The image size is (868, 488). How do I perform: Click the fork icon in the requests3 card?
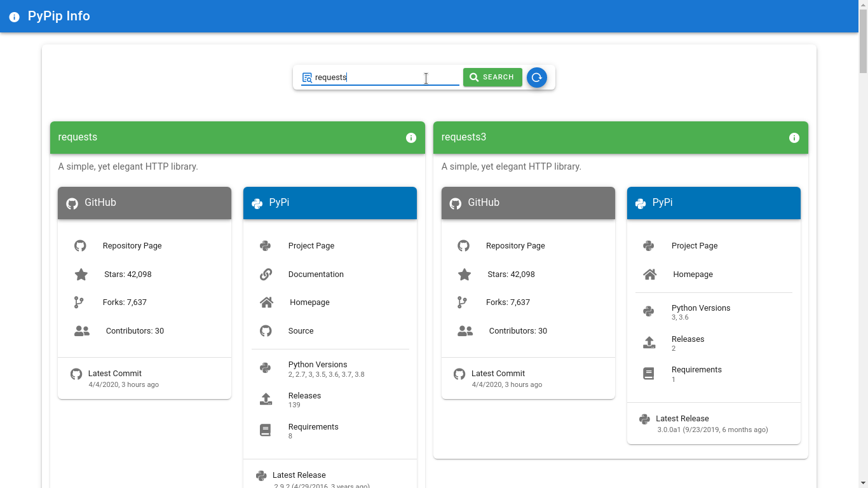(462, 302)
